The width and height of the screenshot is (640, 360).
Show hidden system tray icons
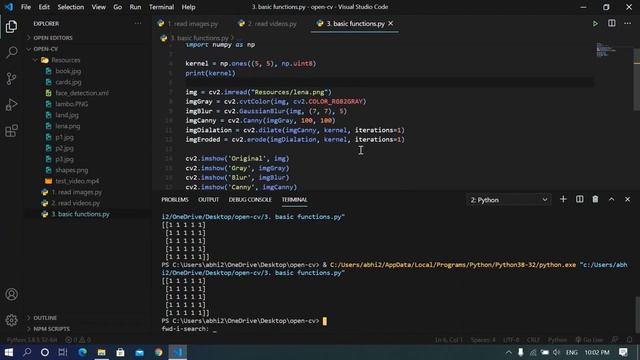coord(509,352)
